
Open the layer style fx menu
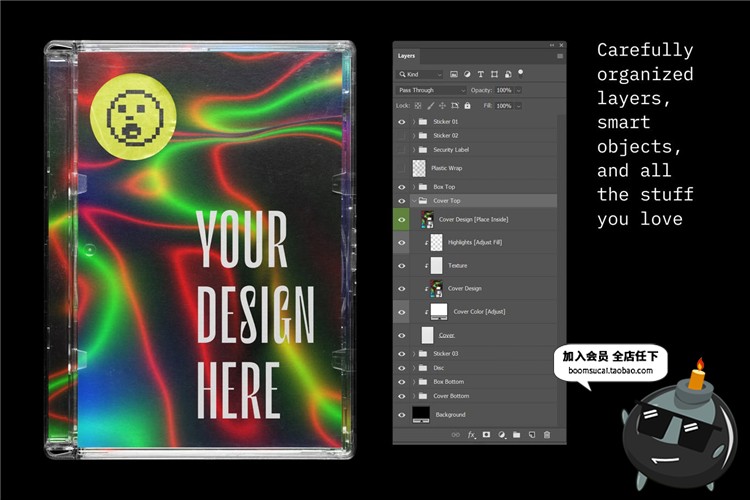[472, 435]
